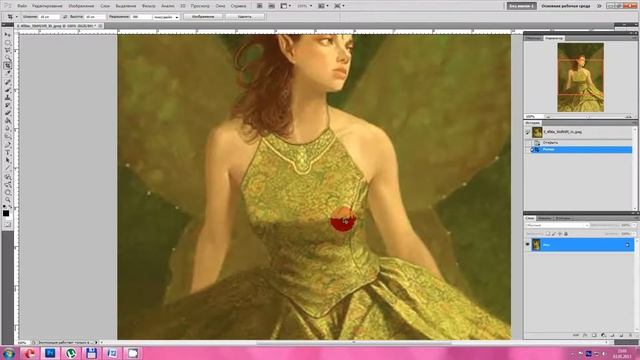The height and width of the screenshot is (360, 640).
Task: Open layer opacity dropdown arrow
Action: [x=634, y=225]
